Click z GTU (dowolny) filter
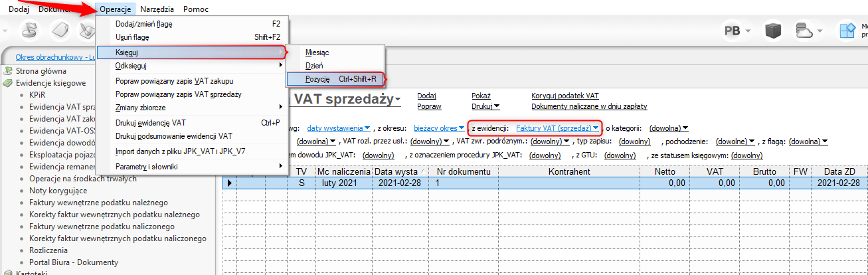 click(620, 155)
